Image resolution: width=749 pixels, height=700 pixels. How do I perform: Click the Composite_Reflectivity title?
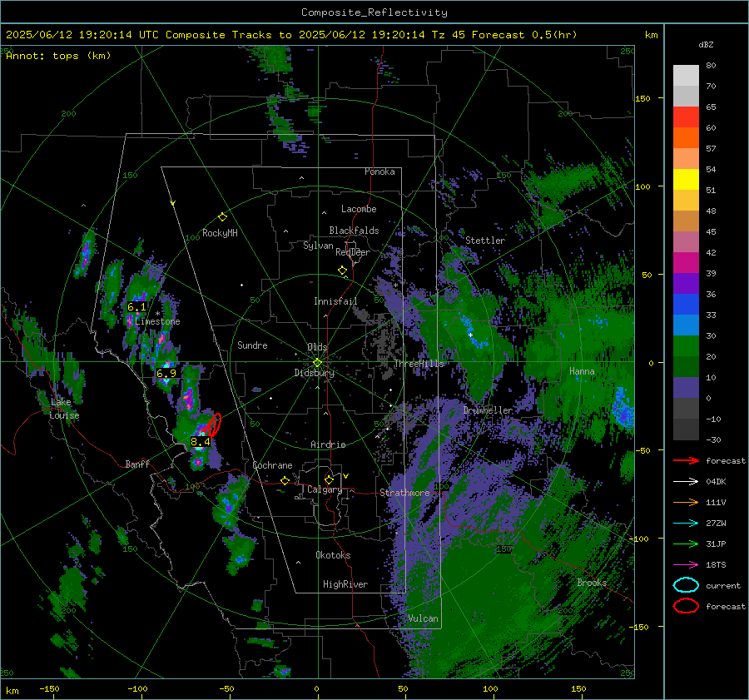click(x=374, y=12)
